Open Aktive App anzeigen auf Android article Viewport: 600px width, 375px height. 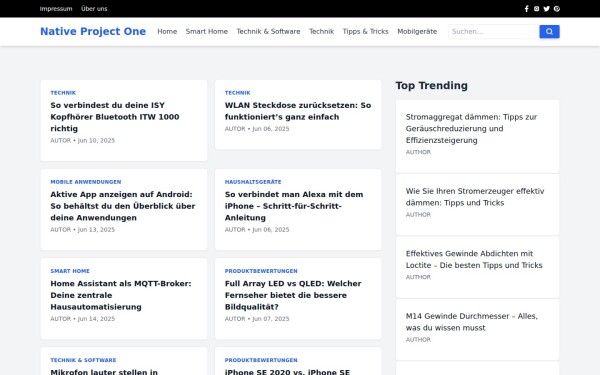pyautogui.click(x=123, y=206)
